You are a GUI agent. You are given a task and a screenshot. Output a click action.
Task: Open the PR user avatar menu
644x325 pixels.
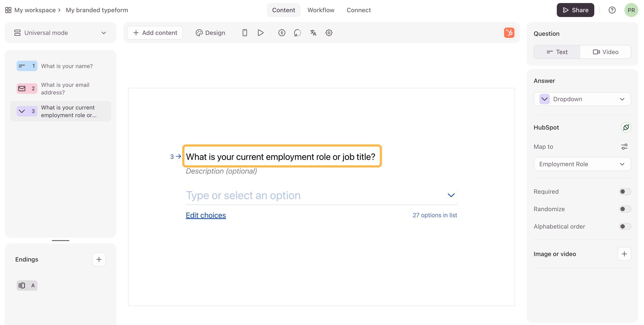[x=631, y=10]
